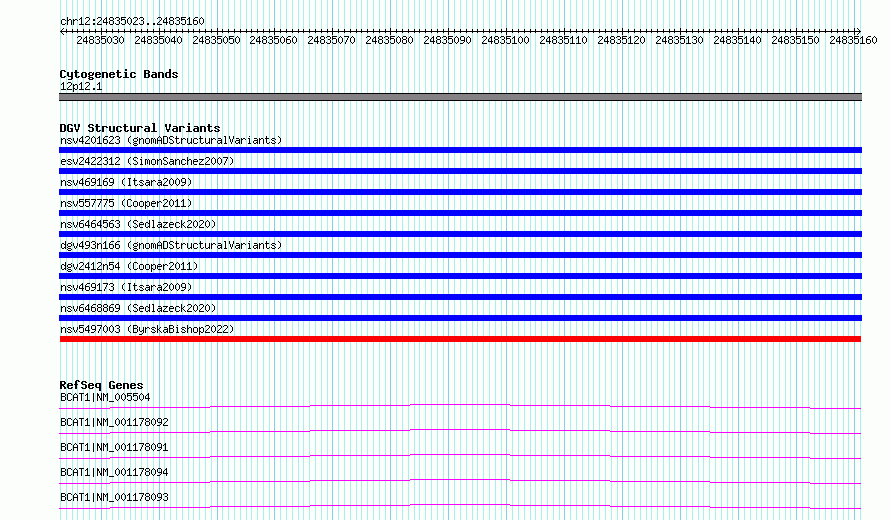Image resolution: width=890 pixels, height=520 pixels.
Task: Select the blue bar for dgv493n166
Action: [x=460, y=255]
